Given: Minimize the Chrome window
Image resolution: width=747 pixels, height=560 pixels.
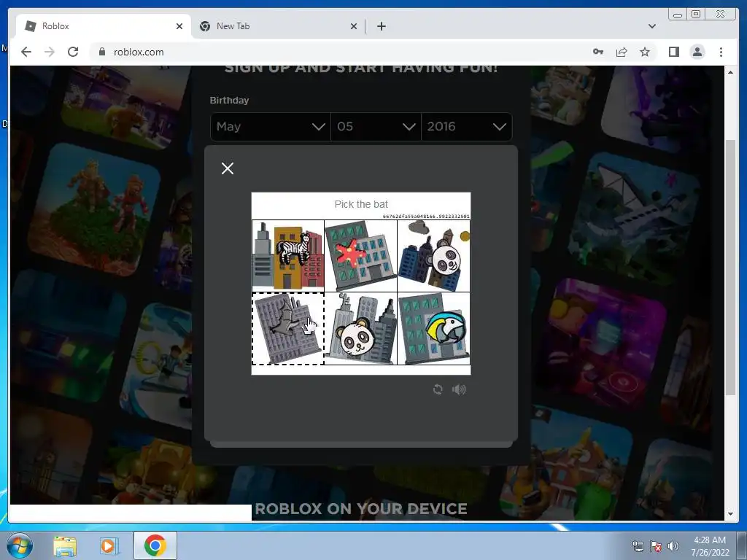Looking at the screenshot, I should pyautogui.click(x=677, y=15).
